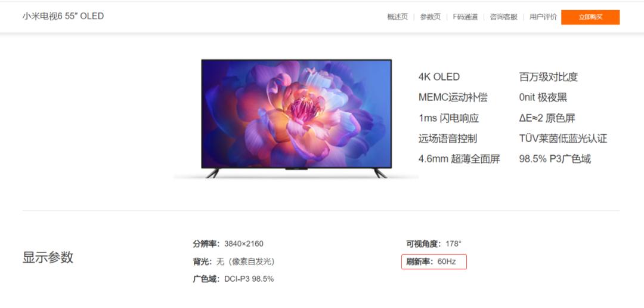Click the 远场语音控制 feature text
This screenshot has height=308, width=644.
448,138
